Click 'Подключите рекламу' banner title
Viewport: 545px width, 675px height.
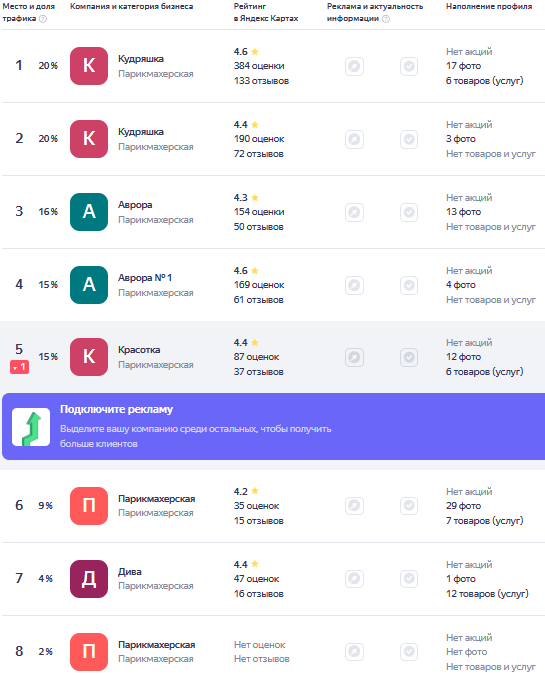click(x=116, y=409)
